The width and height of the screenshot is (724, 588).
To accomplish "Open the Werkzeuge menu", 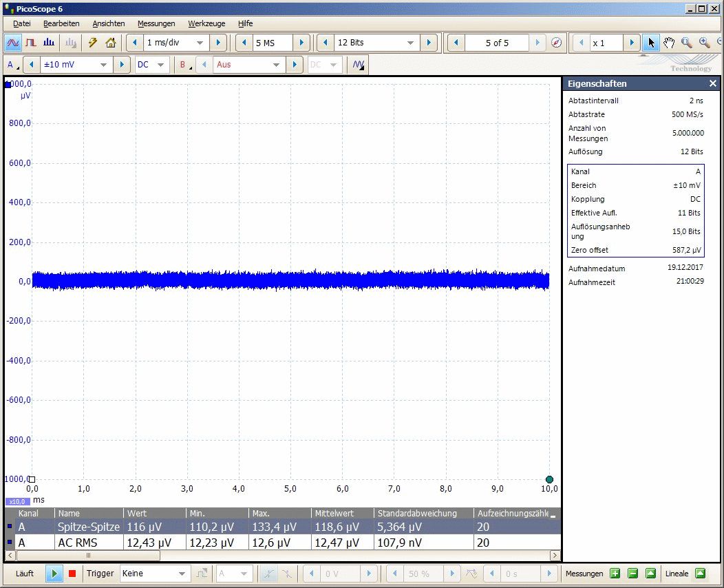I will 206,23.
